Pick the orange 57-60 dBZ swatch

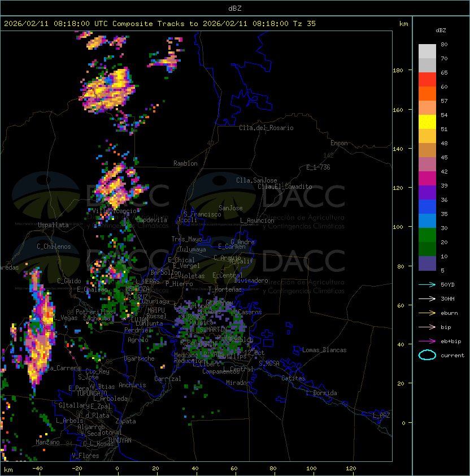point(427,93)
